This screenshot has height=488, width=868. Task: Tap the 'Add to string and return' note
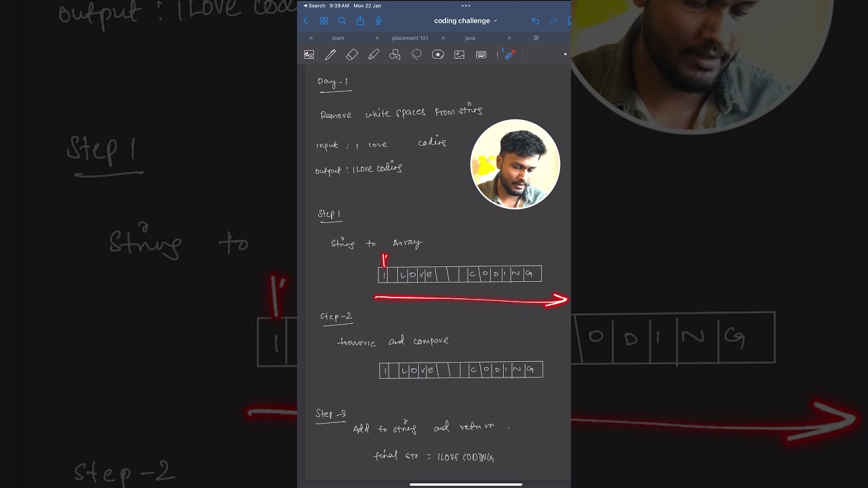431,428
